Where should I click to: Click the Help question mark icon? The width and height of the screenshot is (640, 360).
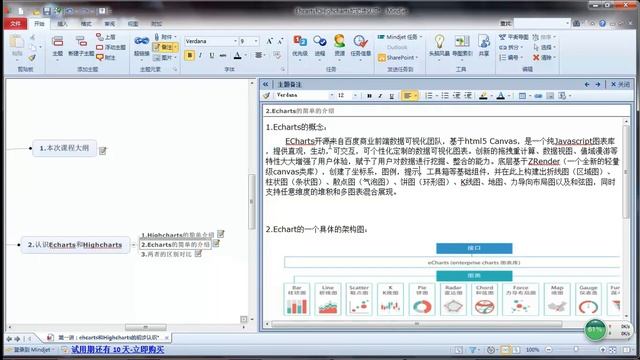602,23
